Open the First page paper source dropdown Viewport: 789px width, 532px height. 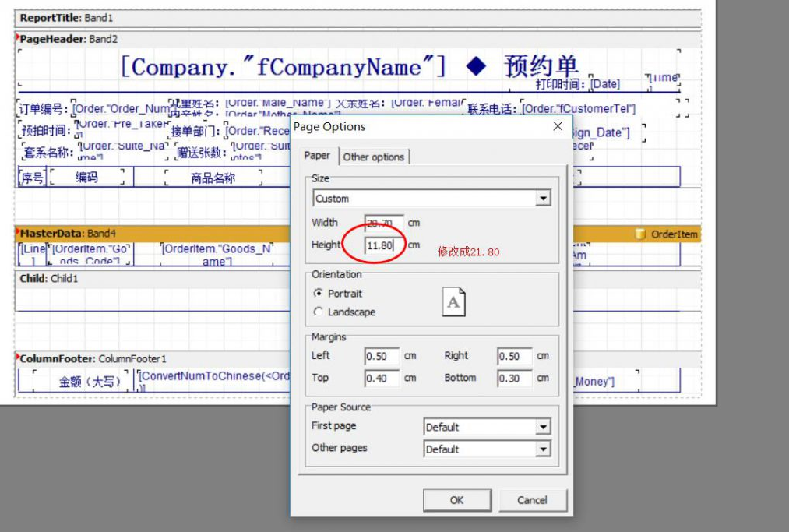543,428
